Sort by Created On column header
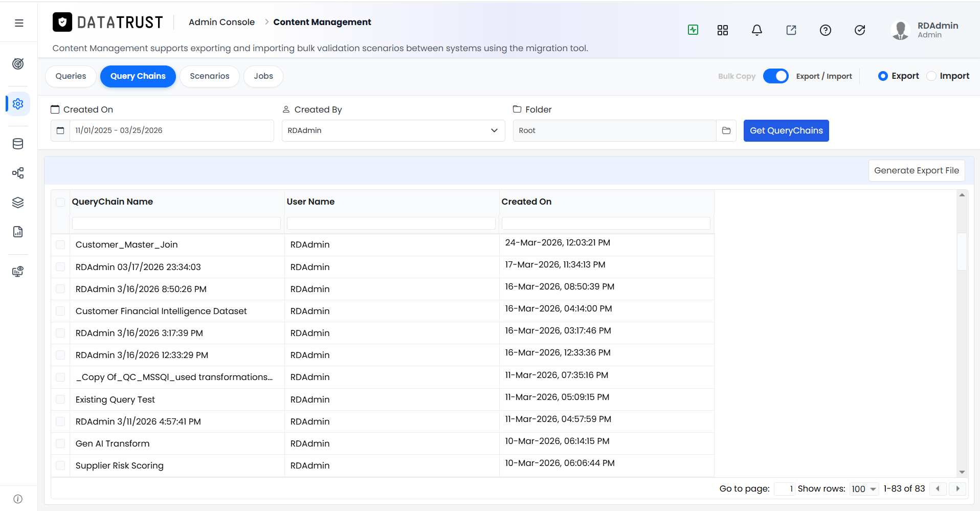 pos(526,202)
